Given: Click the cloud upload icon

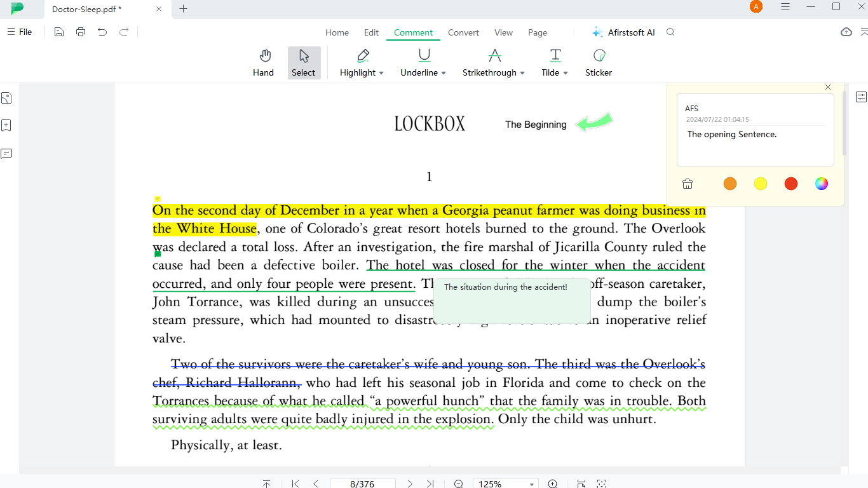Looking at the screenshot, I should pyautogui.click(x=846, y=32).
